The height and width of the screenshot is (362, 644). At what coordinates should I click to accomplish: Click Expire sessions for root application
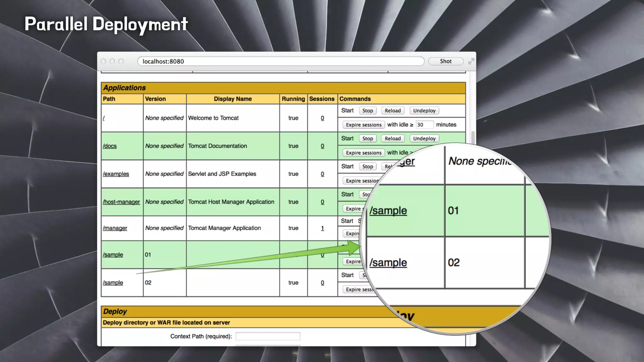point(364,125)
